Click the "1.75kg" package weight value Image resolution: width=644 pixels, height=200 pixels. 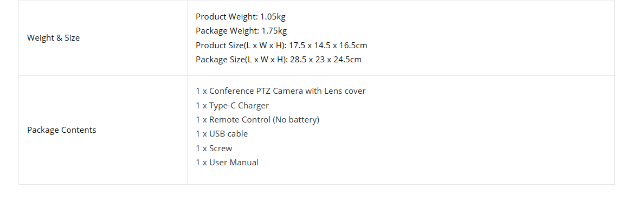click(x=274, y=31)
